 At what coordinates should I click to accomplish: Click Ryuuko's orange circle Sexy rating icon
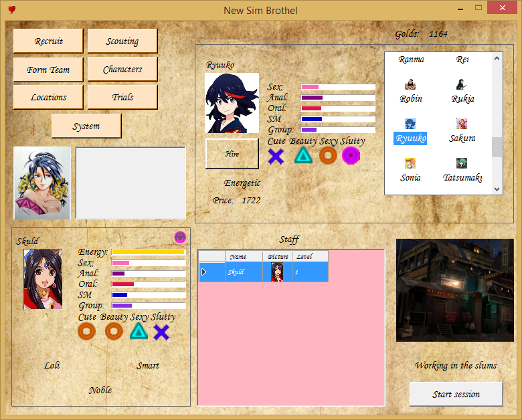click(x=328, y=155)
